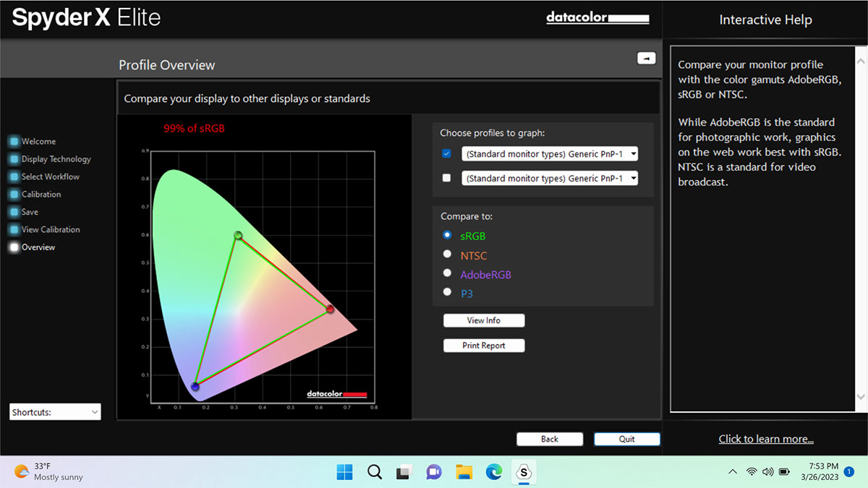Choose the P3 comparison option
Image resolution: width=868 pixels, height=488 pixels.
click(x=447, y=292)
